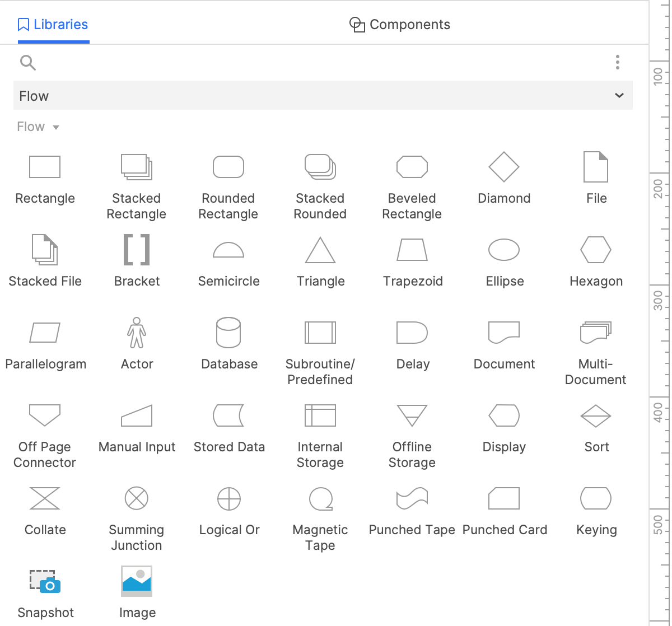The width and height of the screenshot is (672, 626).
Task: Select the Stacked File shape
Action: pos(45,250)
